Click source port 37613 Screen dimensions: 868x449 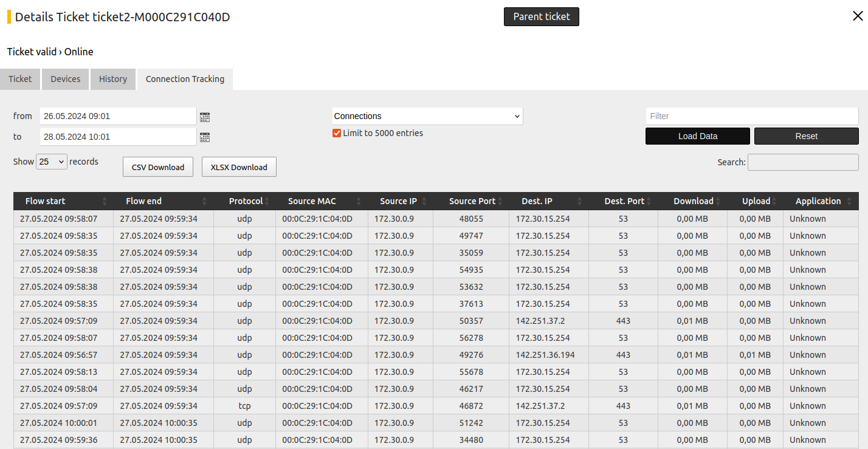tap(471, 304)
